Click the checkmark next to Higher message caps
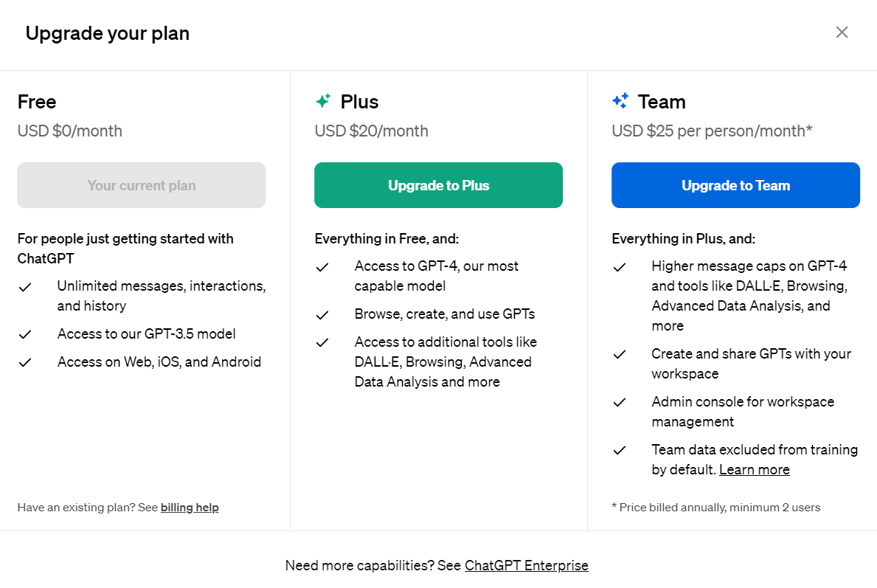877x588 pixels. click(619, 267)
